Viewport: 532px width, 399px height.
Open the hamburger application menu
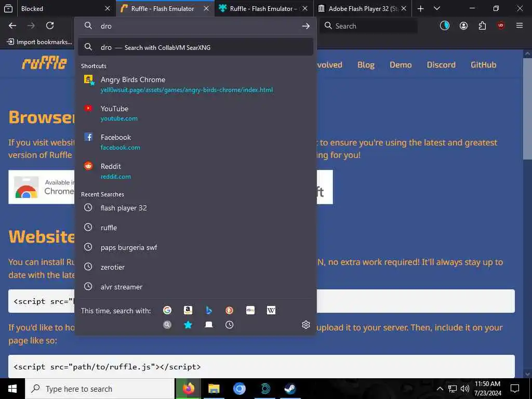pos(520,26)
